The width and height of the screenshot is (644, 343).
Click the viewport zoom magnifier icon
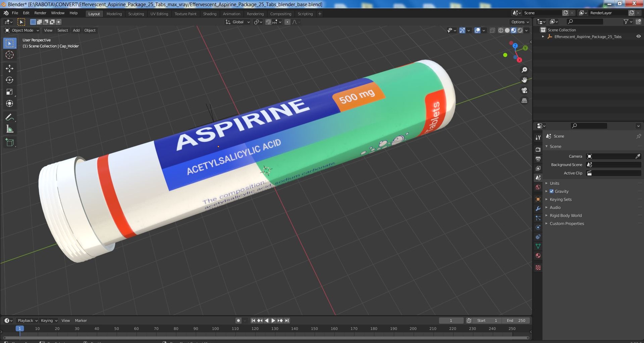tap(524, 70)
